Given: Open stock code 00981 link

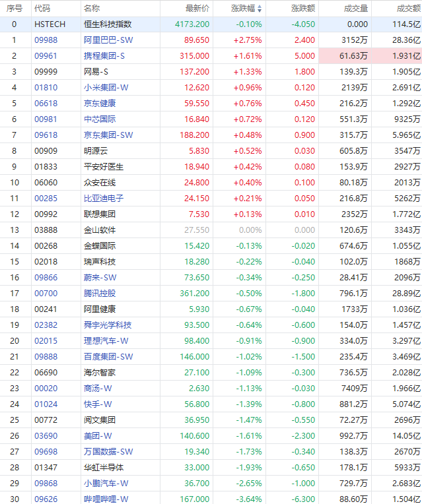Looking at the screenshot, I should tap(46, 119).
